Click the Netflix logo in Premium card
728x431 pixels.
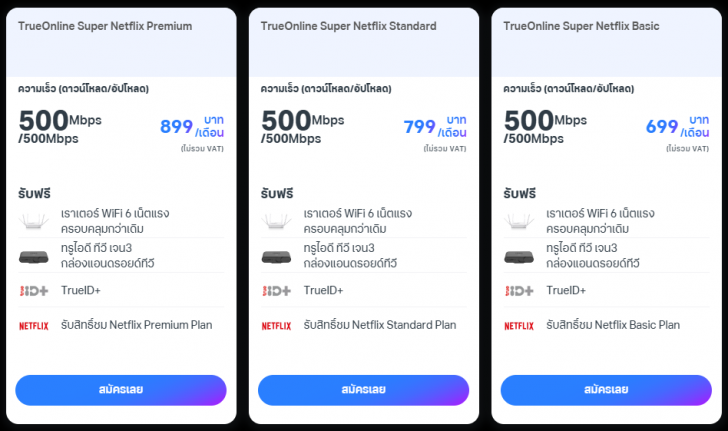coord(34,325)
